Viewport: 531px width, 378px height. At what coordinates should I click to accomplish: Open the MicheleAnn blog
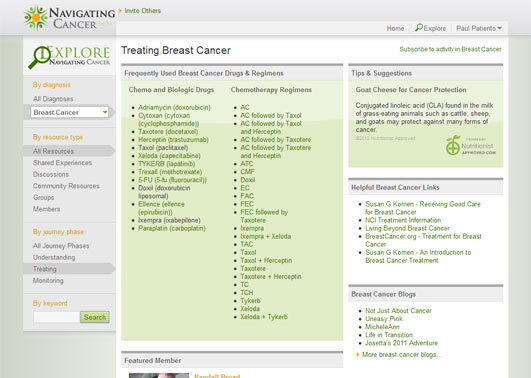382,327
